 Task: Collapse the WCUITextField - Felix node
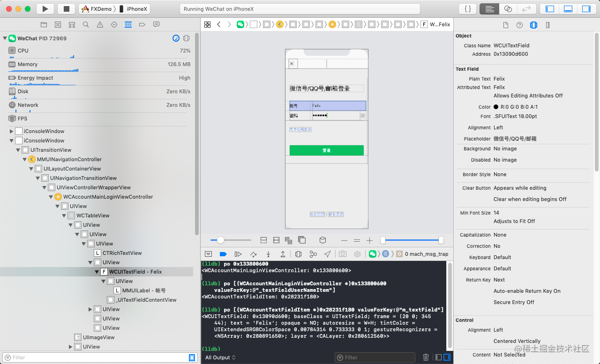coord(97,272)
